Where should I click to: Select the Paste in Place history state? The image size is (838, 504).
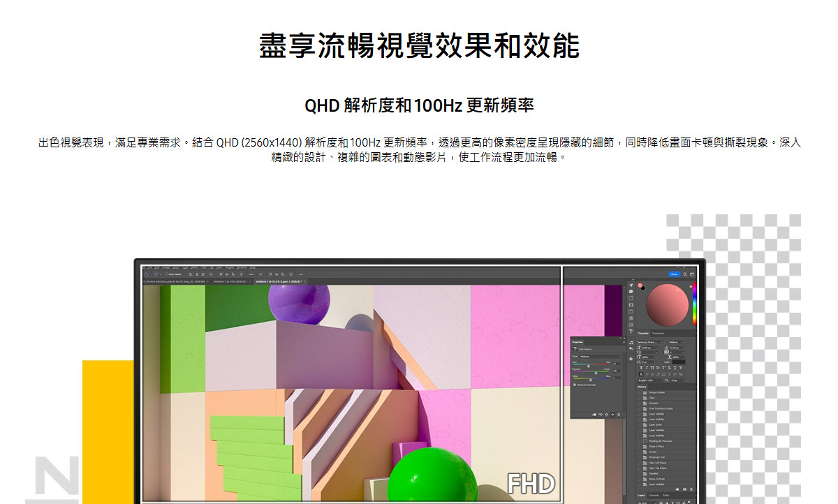point(656,447)
